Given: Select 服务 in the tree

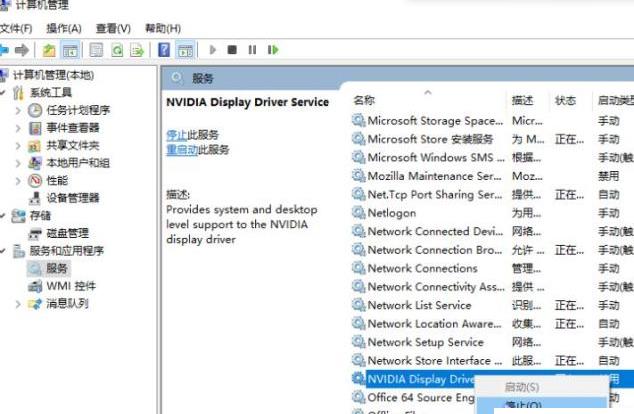Looking at the screenshot, I should pos(57,268).
